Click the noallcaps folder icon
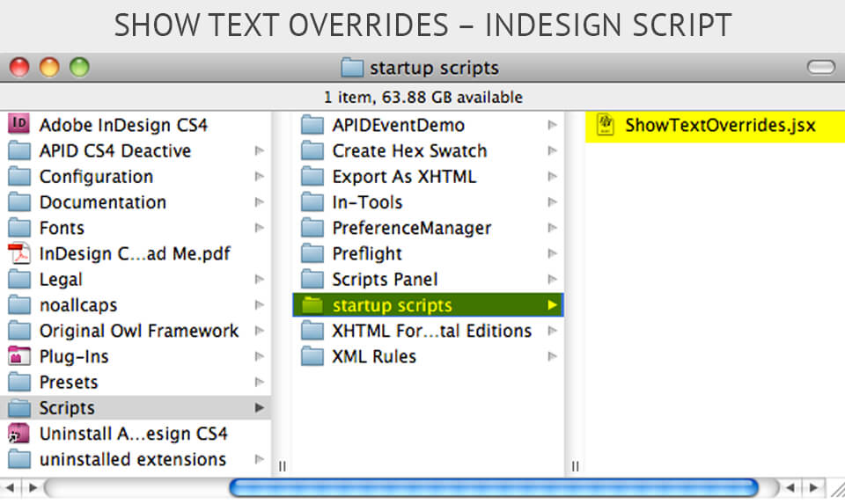This screenshot has height=504, width=845. [19, 304]
